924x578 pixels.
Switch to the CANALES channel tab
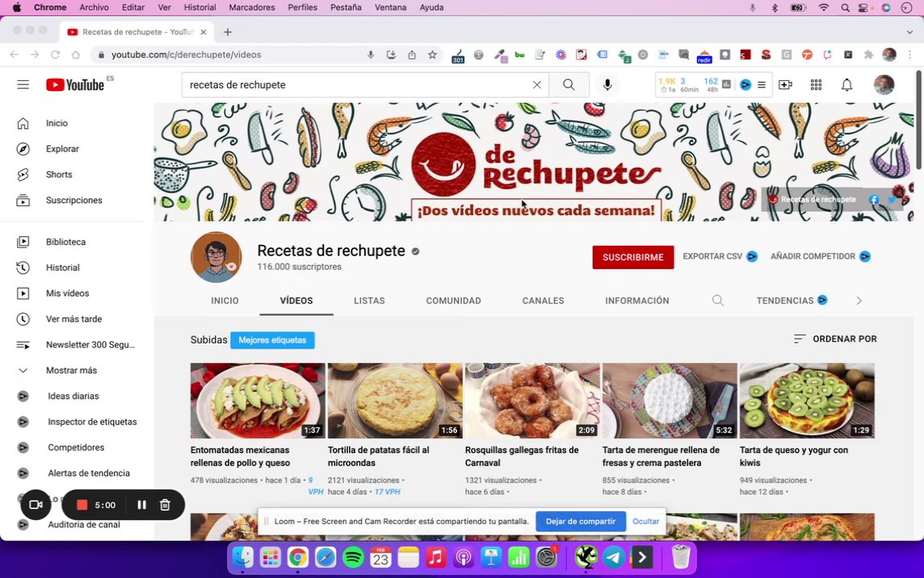coord(543,301)
